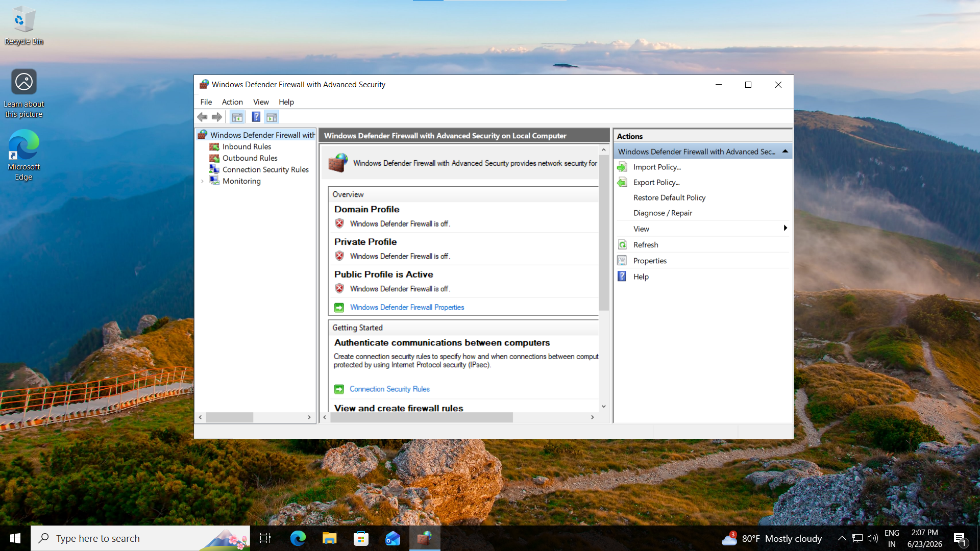Follow the Connection Security Rules link
The height and width of the screenshot is (551, 980).
389,389
